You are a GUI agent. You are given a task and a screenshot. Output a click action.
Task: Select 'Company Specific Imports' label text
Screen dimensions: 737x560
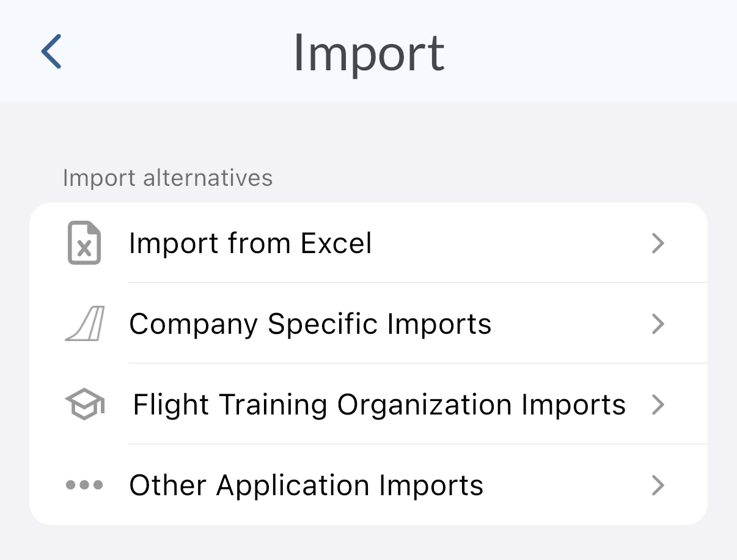click(310, 324)
